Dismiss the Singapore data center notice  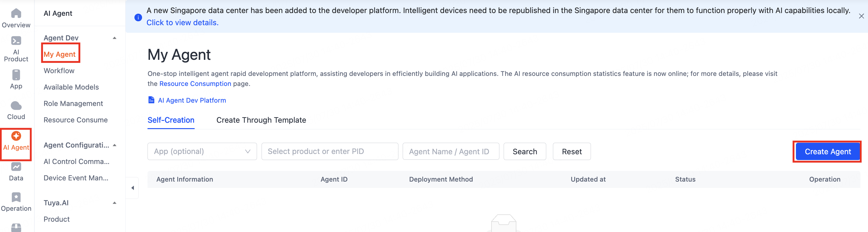click(x=861, y=16)
